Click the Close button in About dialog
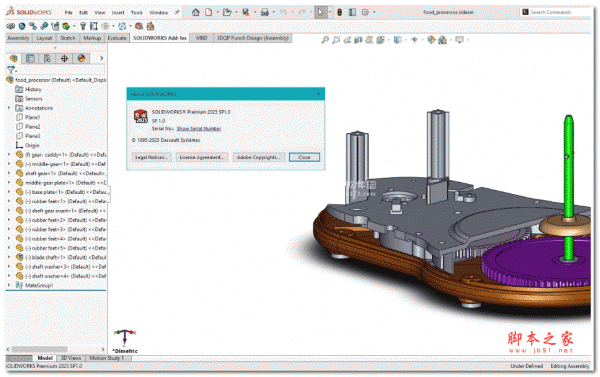Screen dimensions: 600x377 click(304, 157)
